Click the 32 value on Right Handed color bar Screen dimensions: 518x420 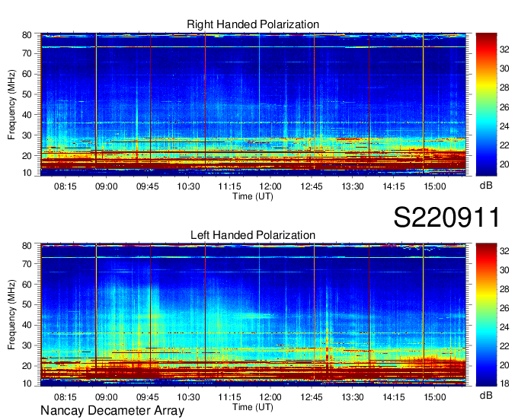click(504, 49)
